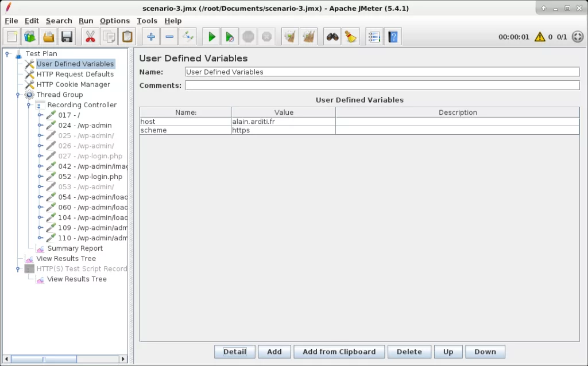Open Search with the binoculars icon
588x366 pixels.
tap(332, 37)
